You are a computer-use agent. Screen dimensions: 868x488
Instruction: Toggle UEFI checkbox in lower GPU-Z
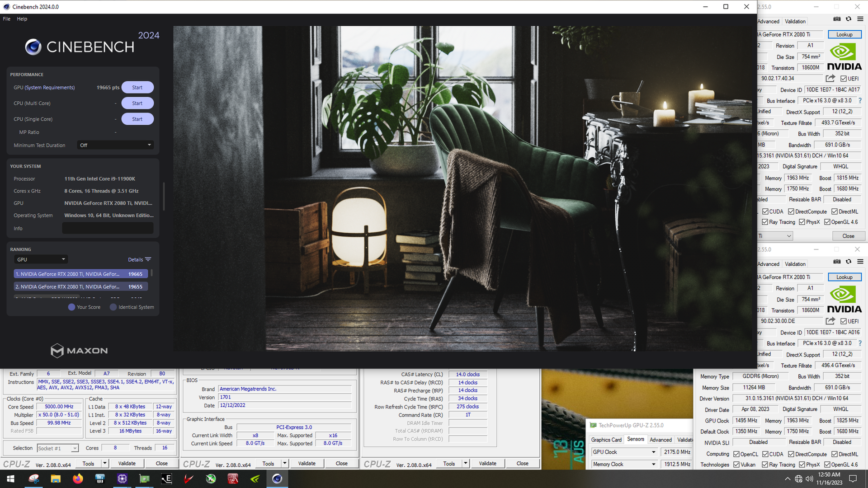click(844, 321)
